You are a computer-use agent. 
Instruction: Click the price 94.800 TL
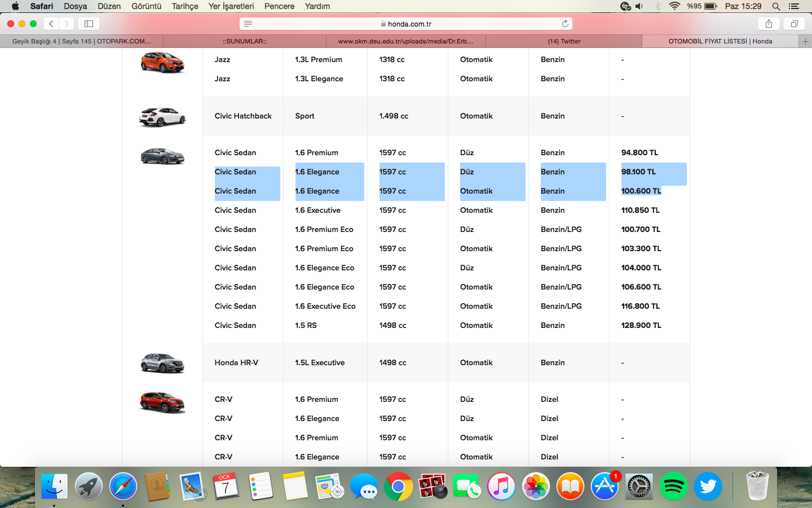tap(639, 152)
